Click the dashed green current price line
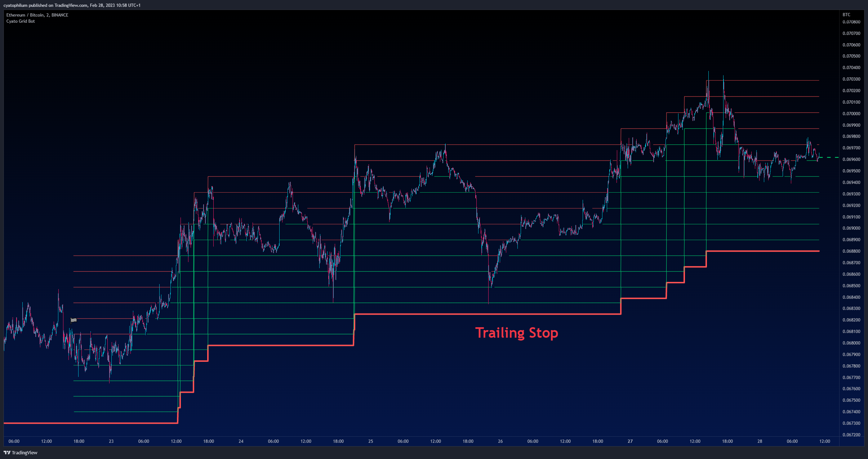The image size is (868, 459). tap(829, 158)
